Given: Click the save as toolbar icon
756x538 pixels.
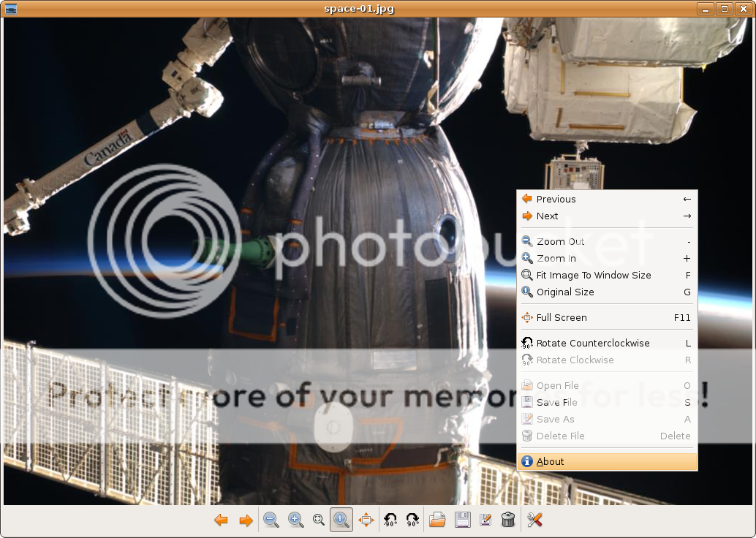Looking at the screenshot, I should 485,520.
